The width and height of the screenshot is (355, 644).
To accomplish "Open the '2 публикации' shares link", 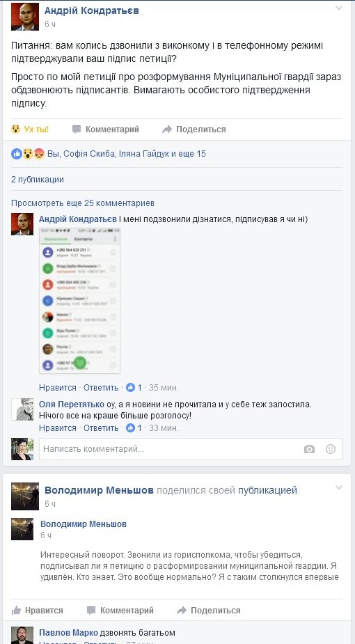I will coord(38,180).
